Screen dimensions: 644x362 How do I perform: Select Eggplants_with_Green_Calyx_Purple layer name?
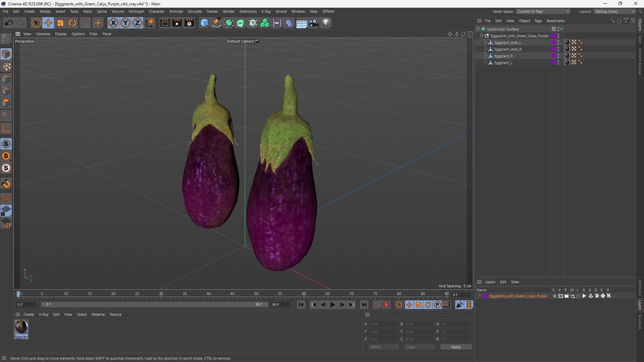pos(518,296)
